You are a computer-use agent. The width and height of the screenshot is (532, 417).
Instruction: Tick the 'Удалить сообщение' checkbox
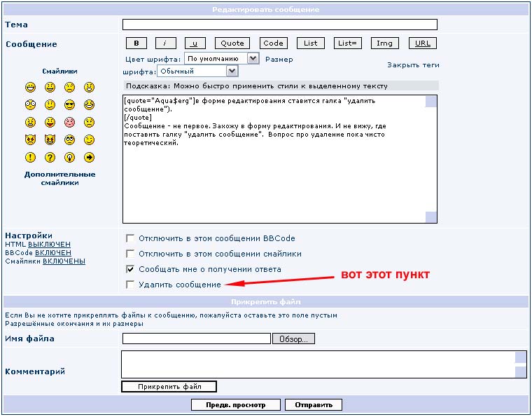click(x=129, y=285)
